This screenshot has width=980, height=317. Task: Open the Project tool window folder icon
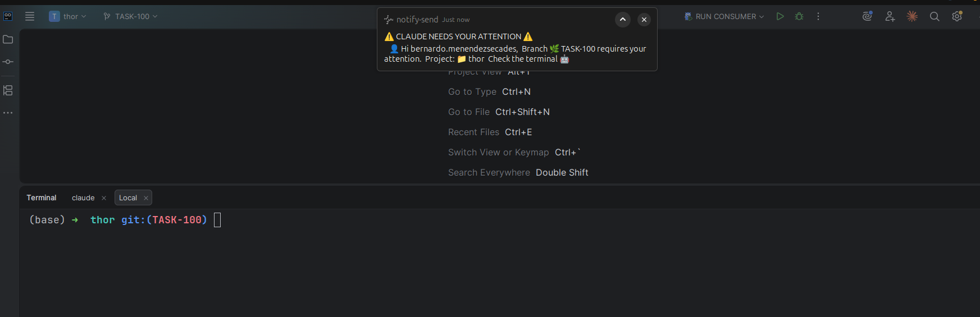pos(8,39)
